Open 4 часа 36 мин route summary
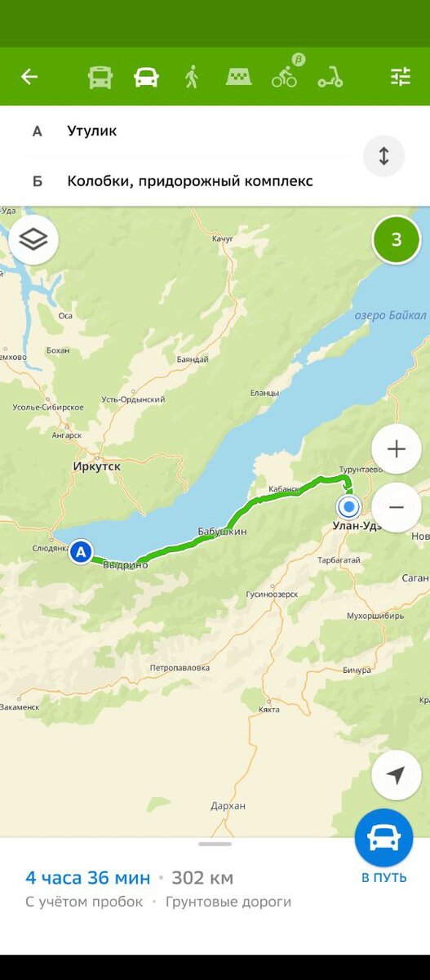This screenshot has width=430, height=980. pos(88,879)
